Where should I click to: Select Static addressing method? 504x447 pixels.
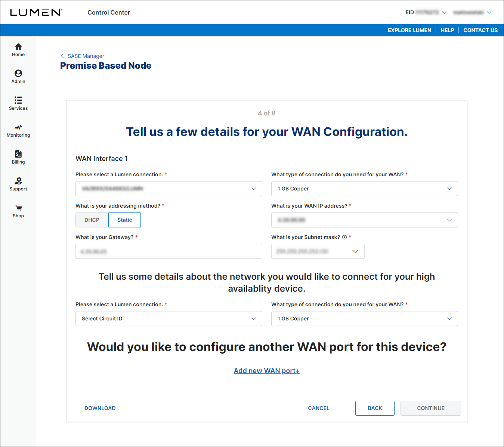pyautogui.click(x=125, y=220)
